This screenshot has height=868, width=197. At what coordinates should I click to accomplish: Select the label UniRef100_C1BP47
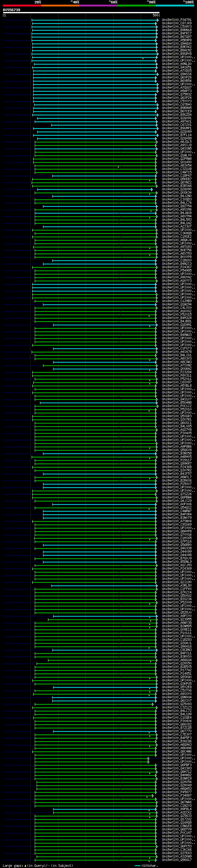(177, 176)
